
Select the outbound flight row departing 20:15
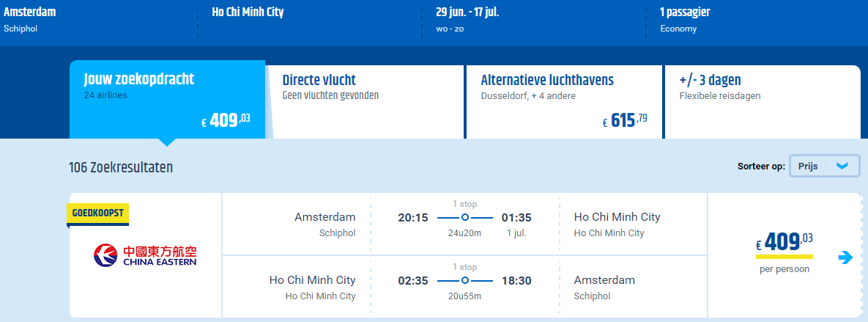pos(464,224)
